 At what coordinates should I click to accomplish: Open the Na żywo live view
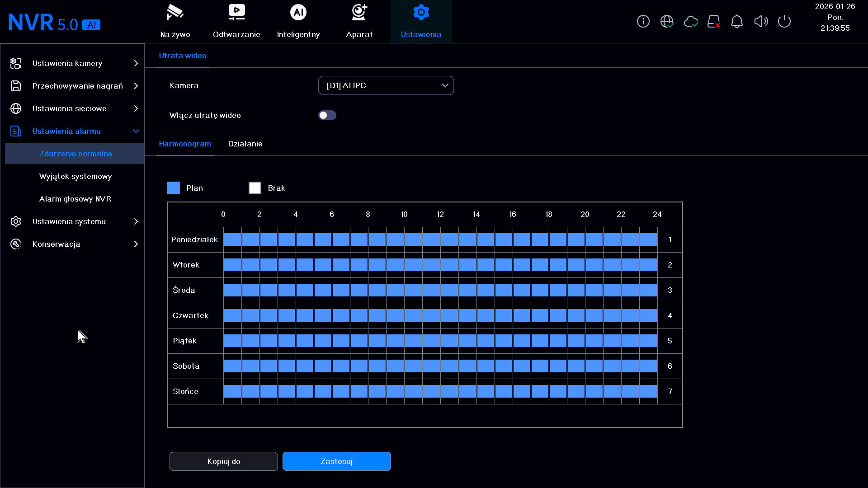pyautogui.click(x=175, y=22)
